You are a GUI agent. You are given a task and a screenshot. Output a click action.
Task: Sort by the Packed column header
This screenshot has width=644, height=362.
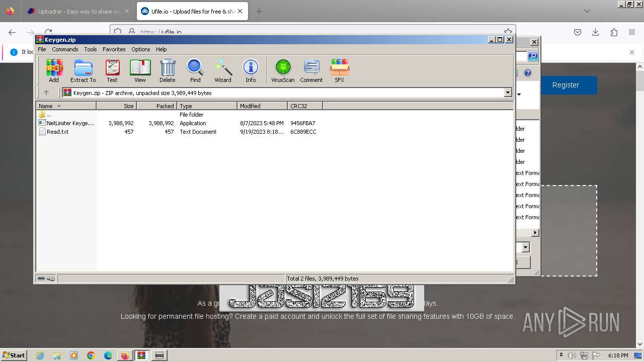coord(156,106)
